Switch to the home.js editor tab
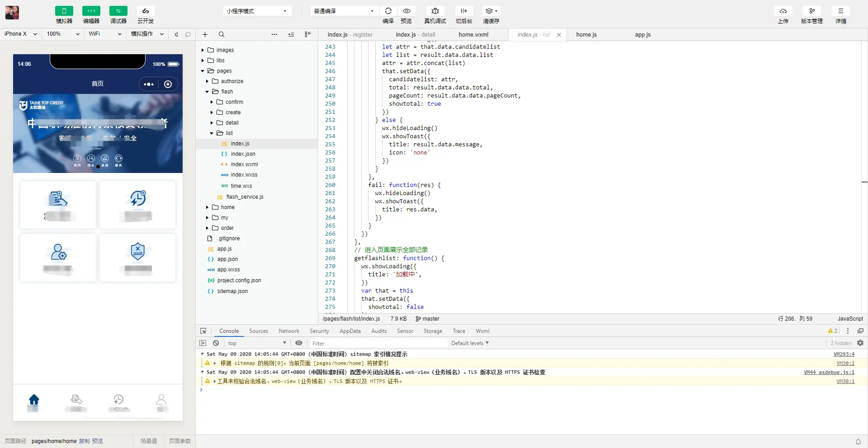The image size is (868, 448). click(x=586, y=35)
